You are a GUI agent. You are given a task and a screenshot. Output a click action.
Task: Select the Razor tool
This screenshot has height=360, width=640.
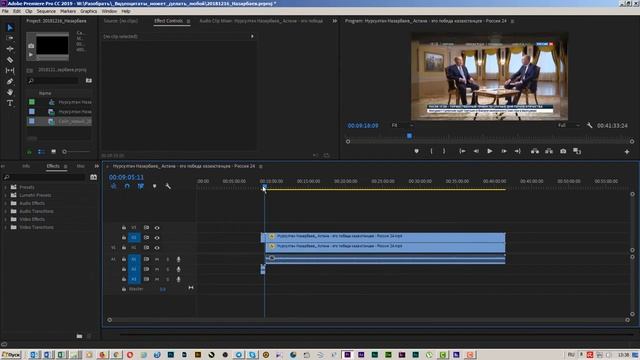coord(10,60)
